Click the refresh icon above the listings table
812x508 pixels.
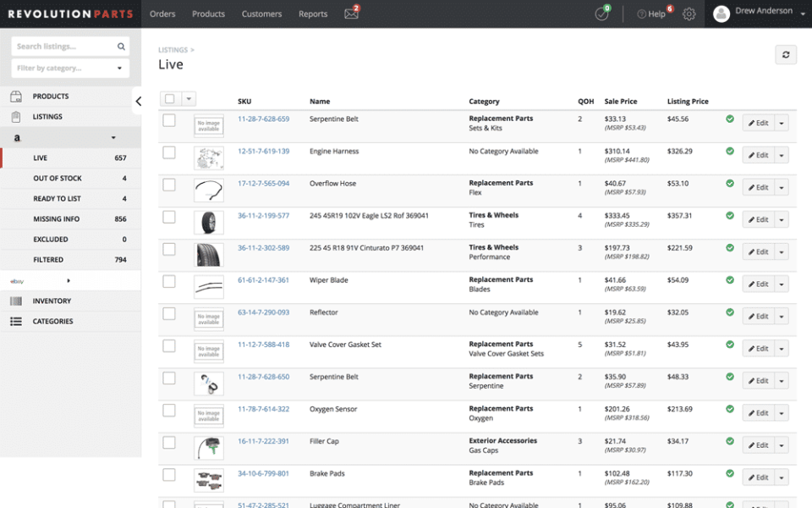click(x=786, y=54)
